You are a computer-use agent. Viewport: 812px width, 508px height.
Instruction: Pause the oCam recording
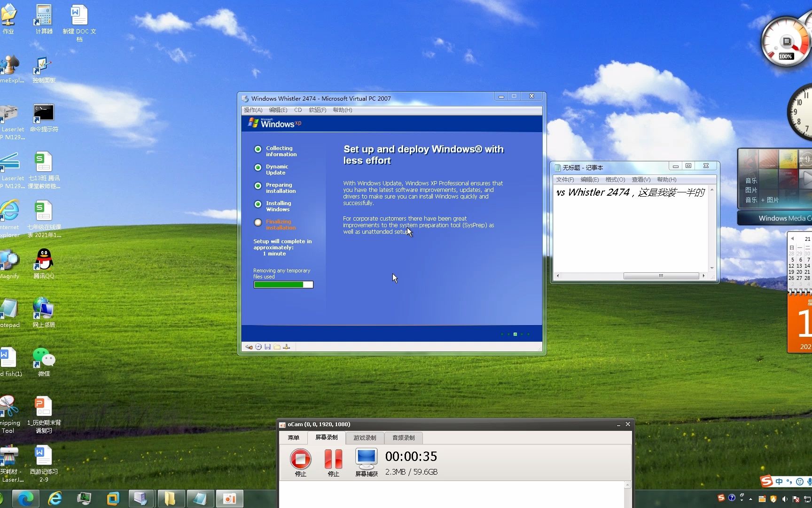(x=334, y=459)
